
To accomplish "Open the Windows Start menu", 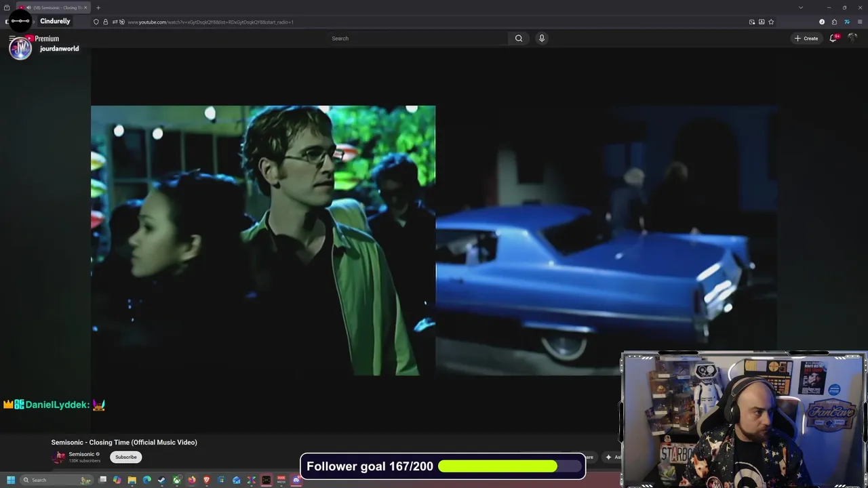I will click(x=11, y=480).
